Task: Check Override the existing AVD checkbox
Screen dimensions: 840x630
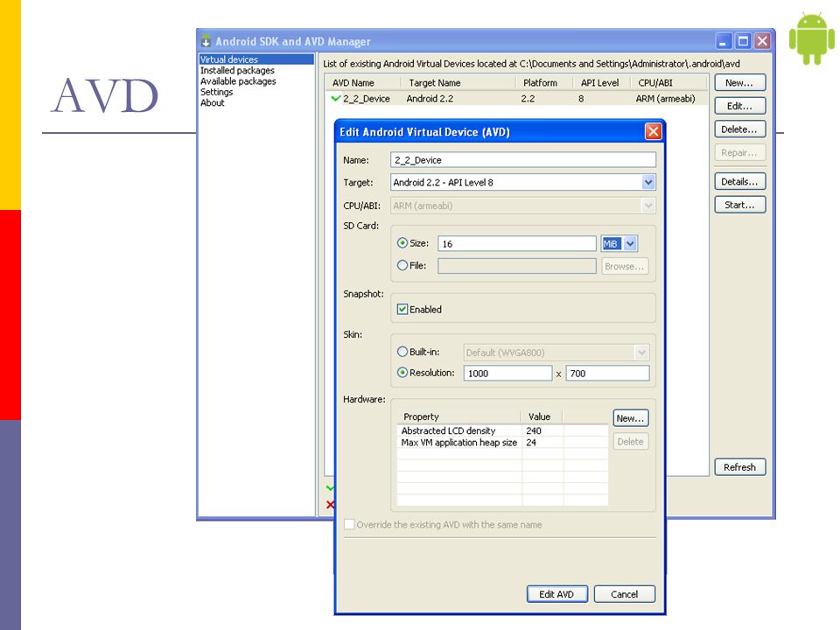Action: 349,524
